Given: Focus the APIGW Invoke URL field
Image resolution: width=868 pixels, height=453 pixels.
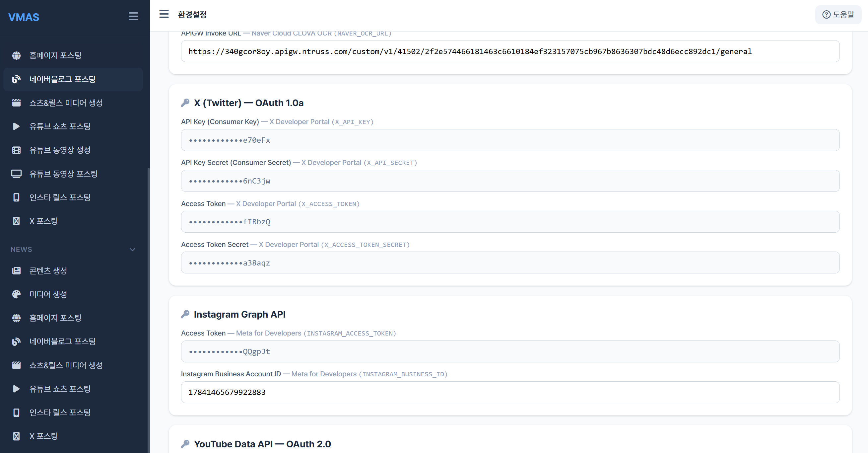Looking at the screenshot, I should [x=510, y=51].
